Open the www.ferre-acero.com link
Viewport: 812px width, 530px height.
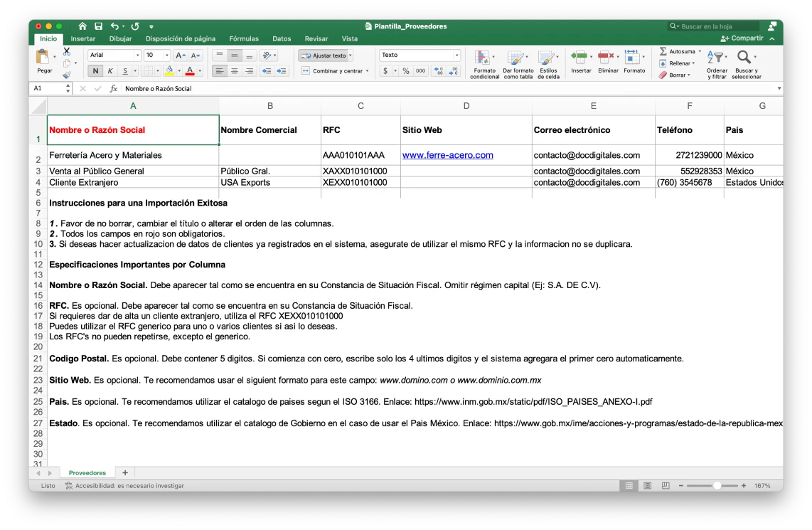pos(447,155)
